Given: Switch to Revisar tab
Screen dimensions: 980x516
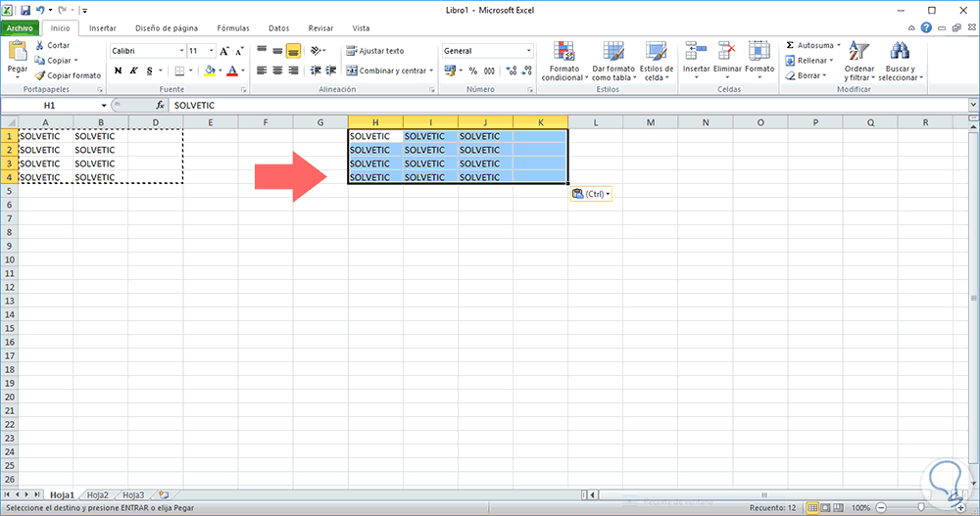Looking at the screenshot, I should [x=320, y=28].
